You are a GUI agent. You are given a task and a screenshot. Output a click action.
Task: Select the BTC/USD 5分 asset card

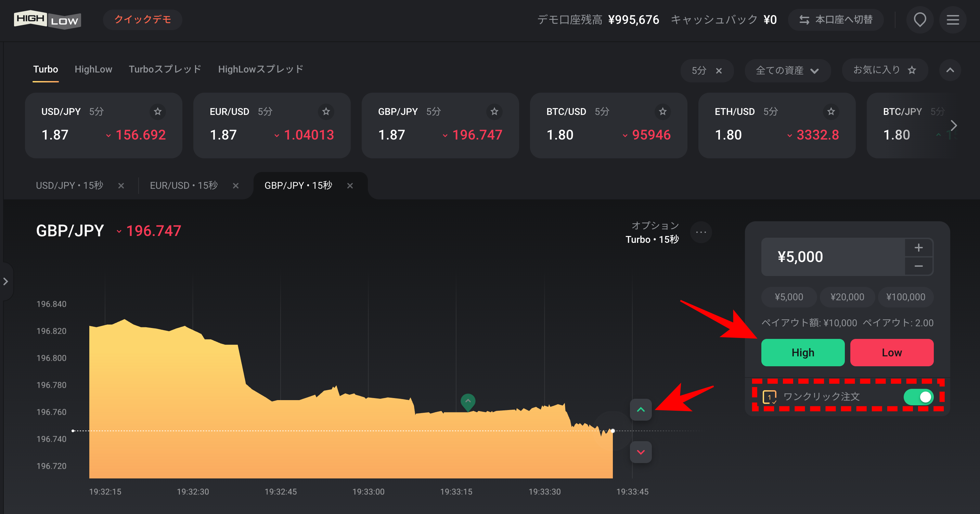pyautogui.click(x=608, y=126)
